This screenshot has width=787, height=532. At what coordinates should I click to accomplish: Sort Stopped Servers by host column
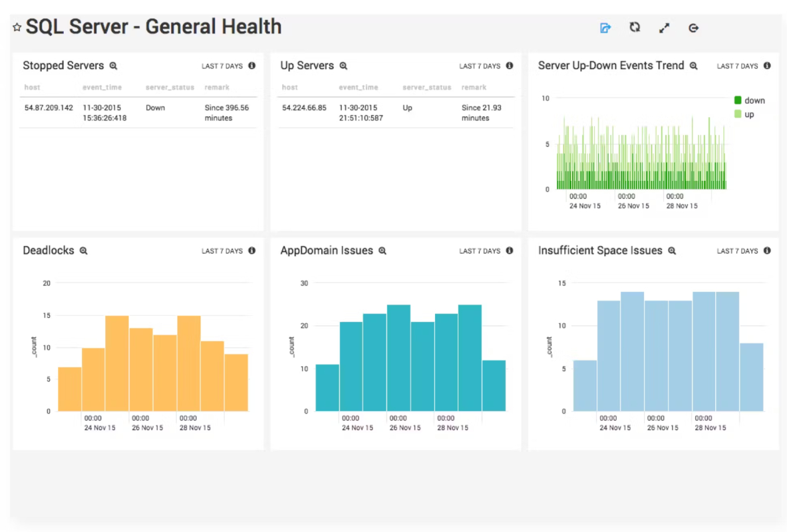click(x=32, y=87)
